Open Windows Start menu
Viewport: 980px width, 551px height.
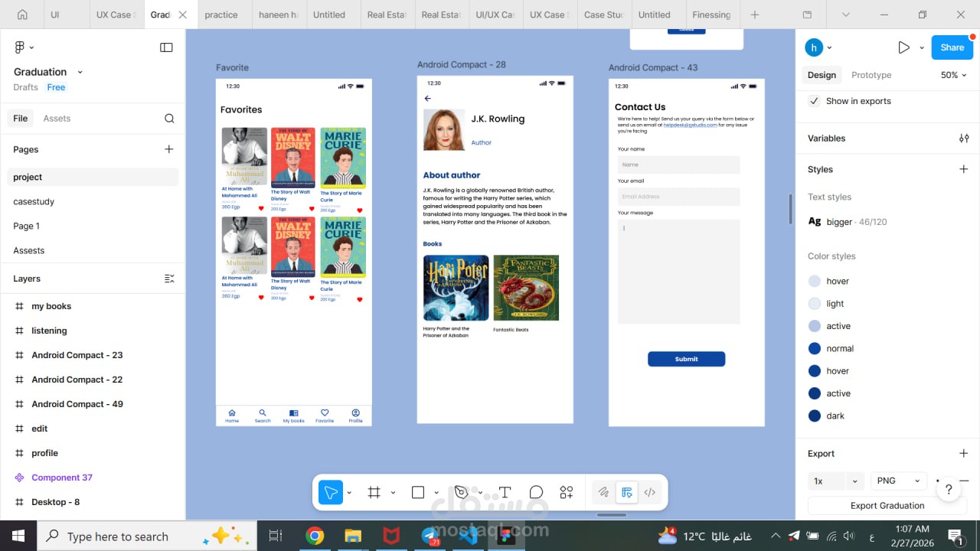click(18, 536)
